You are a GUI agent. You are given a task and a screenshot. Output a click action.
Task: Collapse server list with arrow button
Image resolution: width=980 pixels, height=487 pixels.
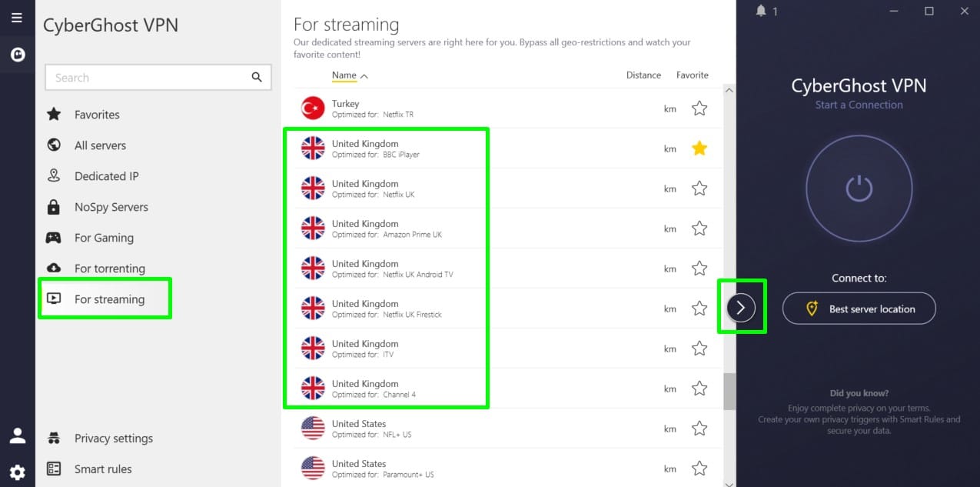point(741,309)
